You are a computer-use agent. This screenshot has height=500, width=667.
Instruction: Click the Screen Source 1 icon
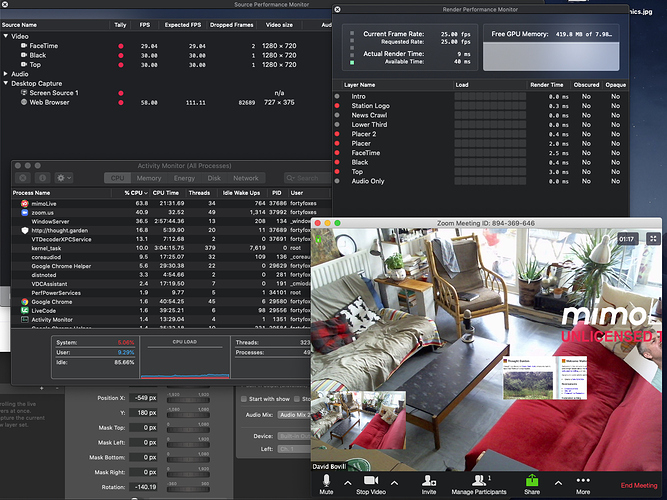tap(24, 93)
